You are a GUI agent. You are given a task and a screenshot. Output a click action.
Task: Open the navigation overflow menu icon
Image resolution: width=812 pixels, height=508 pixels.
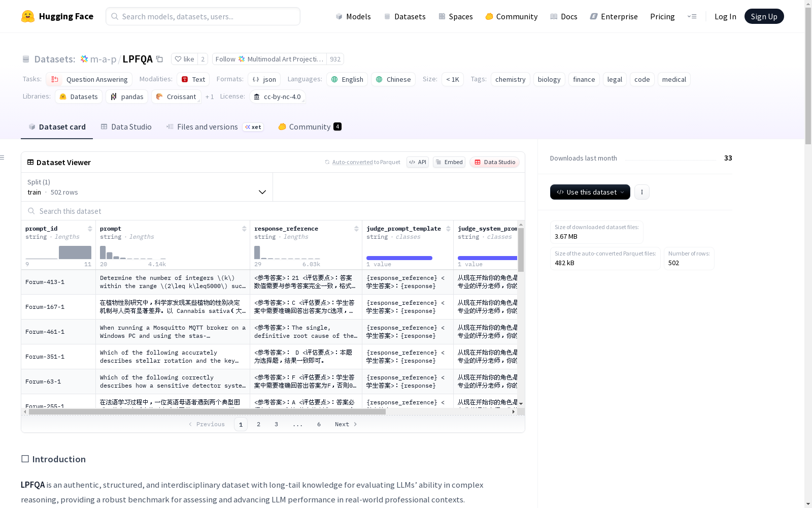click(x=692, y=16)
